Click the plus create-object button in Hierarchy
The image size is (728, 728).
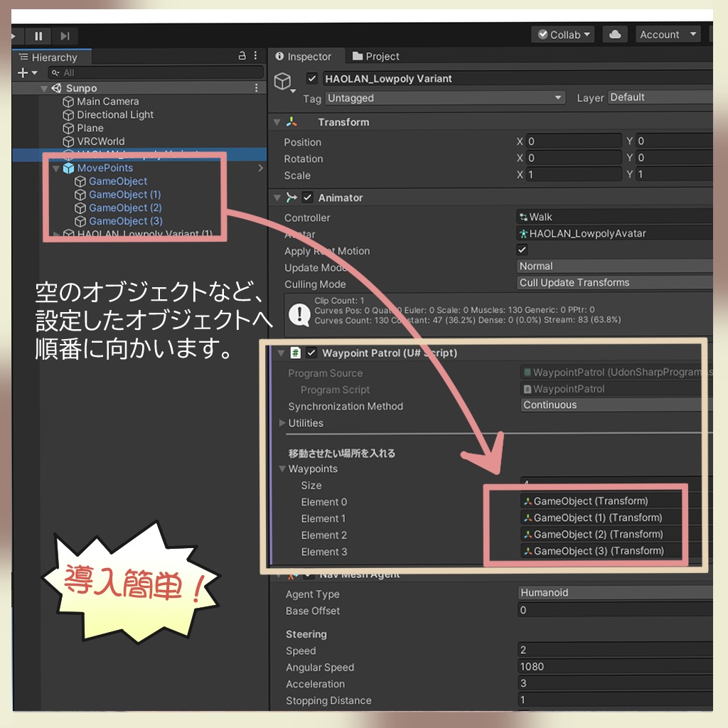27,73
